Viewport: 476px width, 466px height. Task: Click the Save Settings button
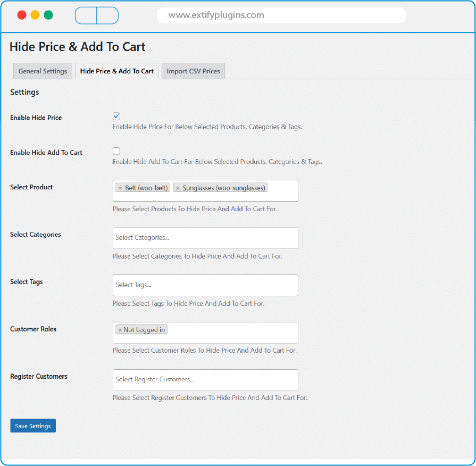[33, 426]
